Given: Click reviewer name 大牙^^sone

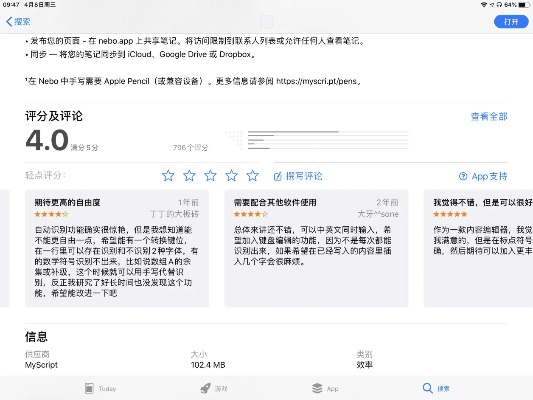Looking at the screenshot, I should click(378, 214).
